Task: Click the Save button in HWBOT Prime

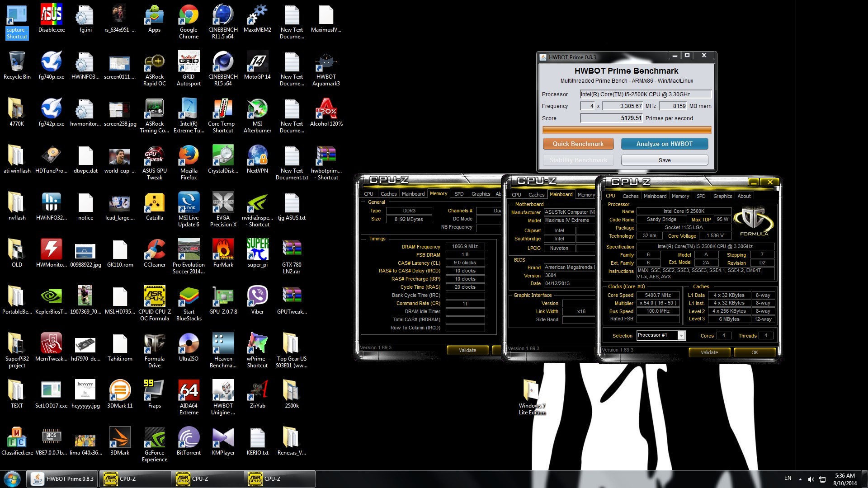Action: pos(664,160)
